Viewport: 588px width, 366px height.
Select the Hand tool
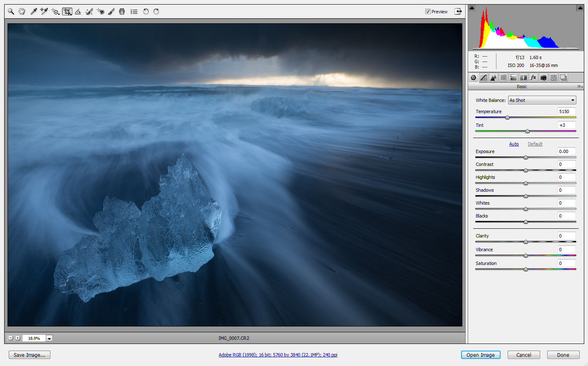pyautogui.click(x=22, y=12)
